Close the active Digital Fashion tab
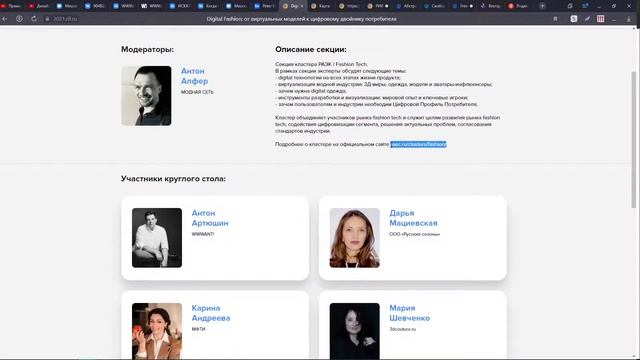Viewport: 640px width, 360px height. coord(302,6)
